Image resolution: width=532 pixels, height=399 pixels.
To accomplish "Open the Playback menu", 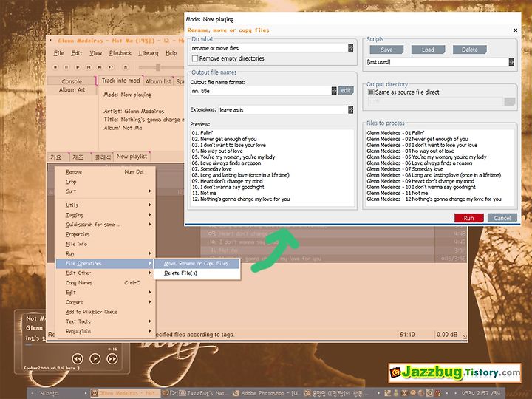I will point(120,53).
